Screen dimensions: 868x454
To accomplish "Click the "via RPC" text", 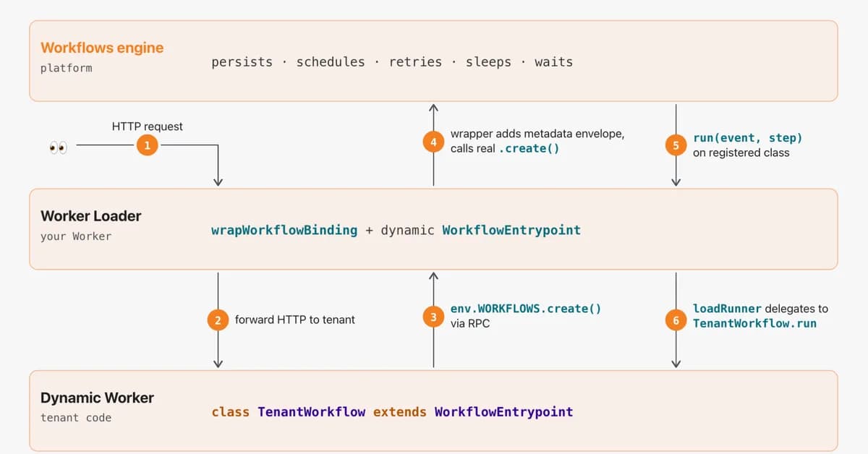I will [470, 324].
